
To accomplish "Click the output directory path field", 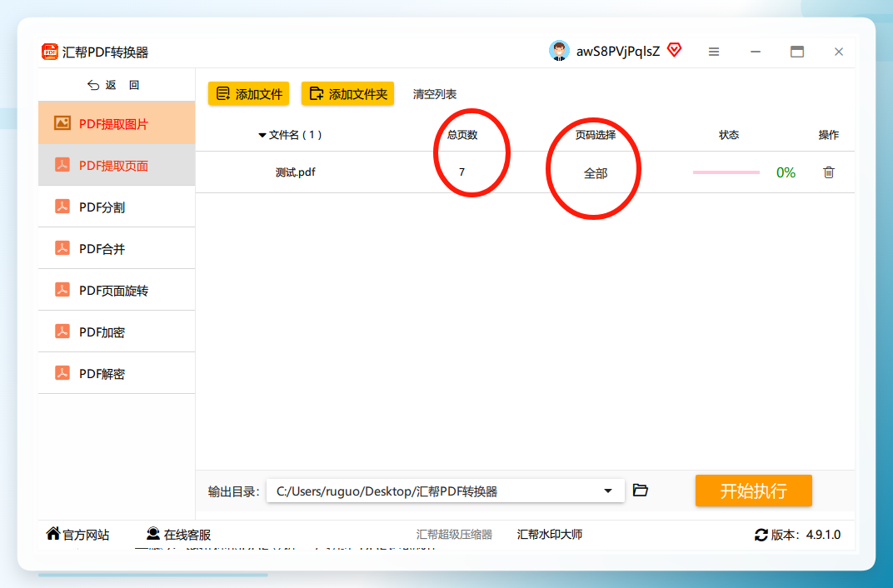I will pos(446,491).
